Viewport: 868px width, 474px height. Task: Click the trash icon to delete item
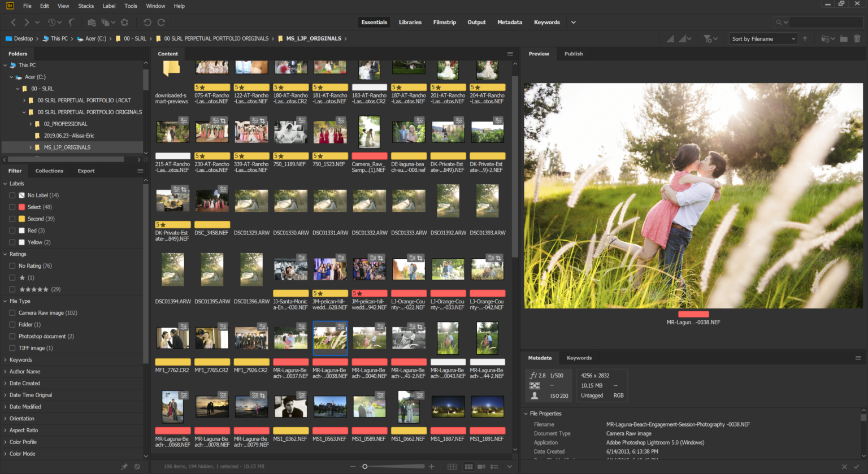[857, 38]
